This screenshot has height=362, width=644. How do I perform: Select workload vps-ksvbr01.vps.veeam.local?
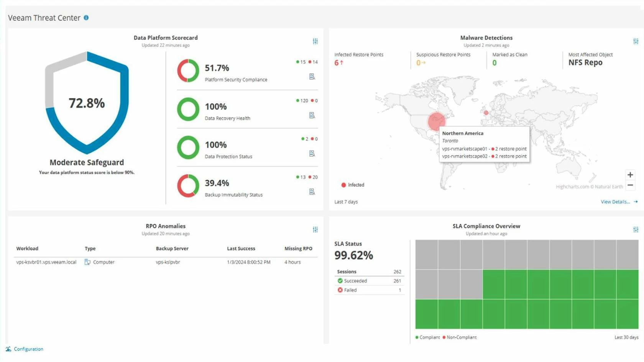[46, 262]
